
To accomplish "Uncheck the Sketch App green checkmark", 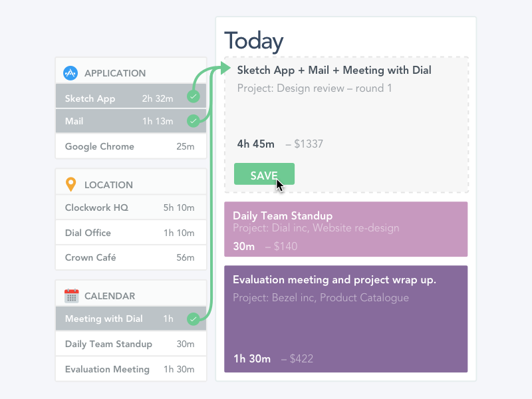I will tap(193, 97).
